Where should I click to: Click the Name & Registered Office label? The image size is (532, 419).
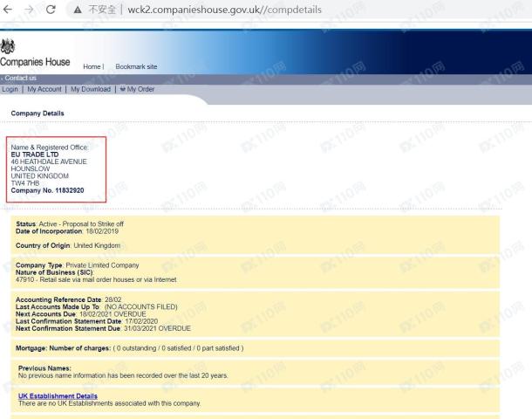click(50, 148)
